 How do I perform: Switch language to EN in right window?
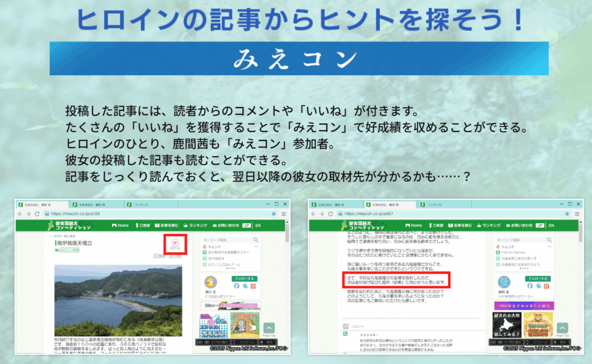coord(552,225)
